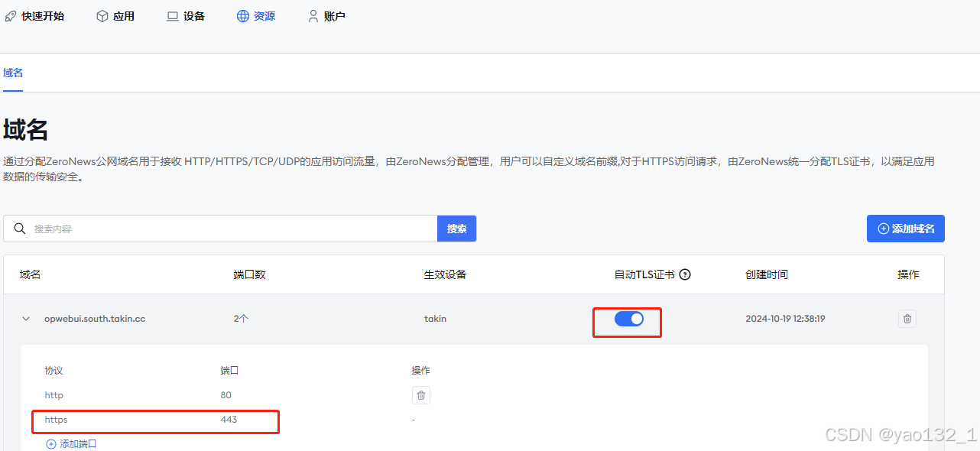
Task: Click the takin device cell
Action: 435,319
